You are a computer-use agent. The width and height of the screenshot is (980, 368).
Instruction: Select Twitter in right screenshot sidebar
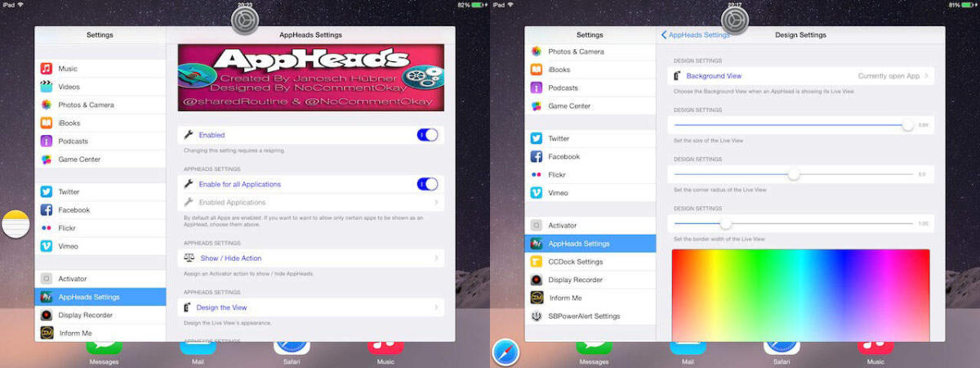590,138
